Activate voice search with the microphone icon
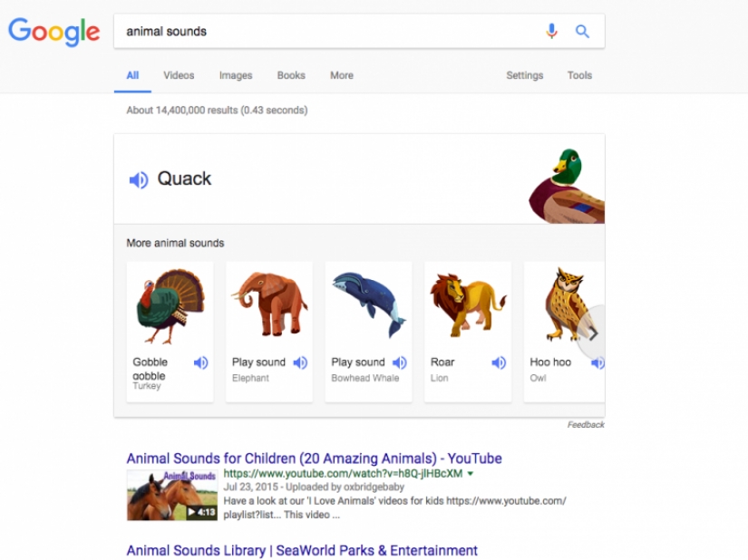The height and width of the screenshot is (560, 748). (551, 30)
